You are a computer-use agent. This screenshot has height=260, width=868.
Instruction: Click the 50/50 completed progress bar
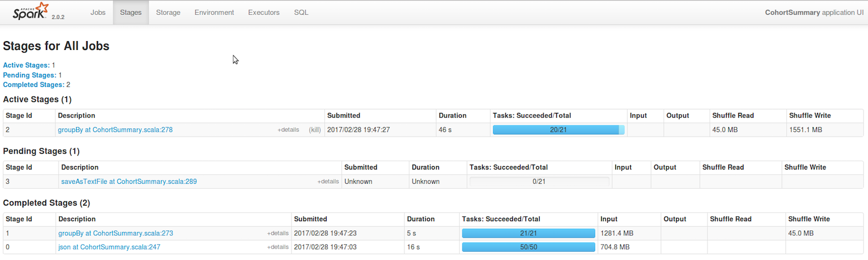click(x=528, y=247)
